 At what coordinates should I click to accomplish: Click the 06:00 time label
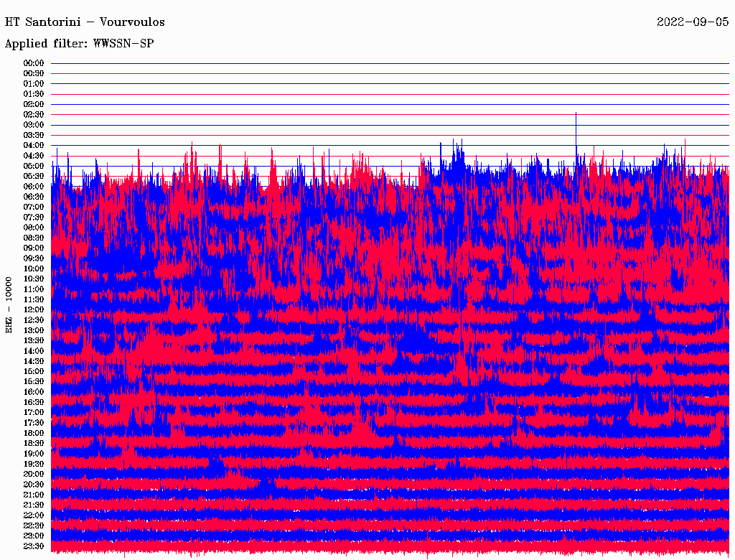(34, 187)
